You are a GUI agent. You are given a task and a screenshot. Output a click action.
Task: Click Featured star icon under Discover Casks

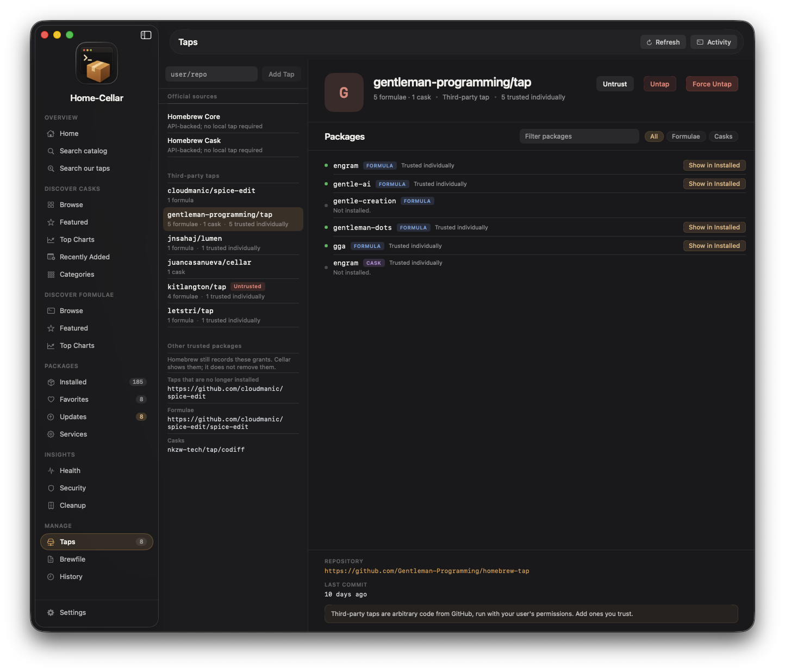(x=51, y=222)
